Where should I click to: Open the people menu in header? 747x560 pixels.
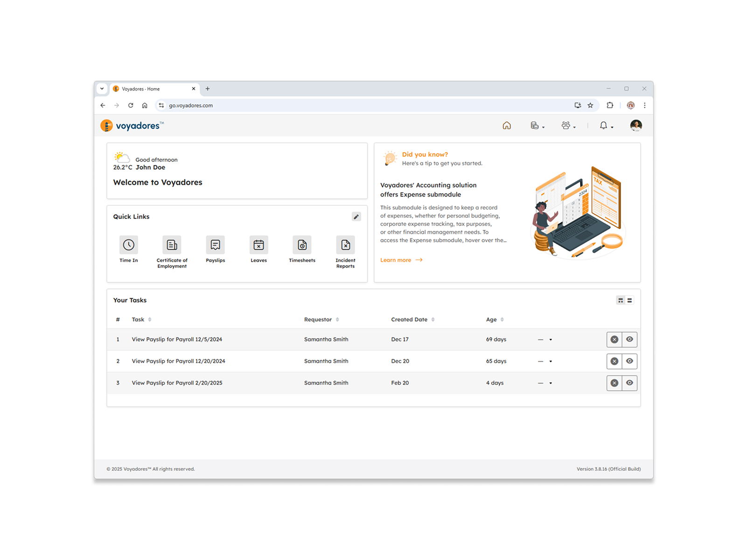pos(568,126)
